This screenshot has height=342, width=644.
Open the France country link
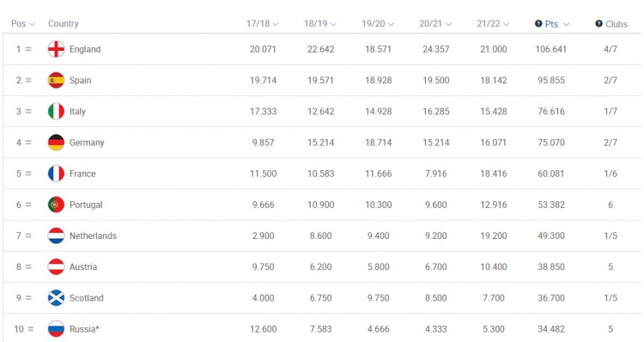(x=82, y=174)
